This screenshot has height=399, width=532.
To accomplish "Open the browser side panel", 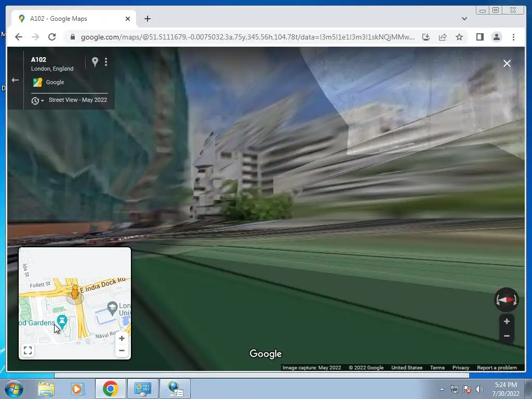I will [480, 37].
